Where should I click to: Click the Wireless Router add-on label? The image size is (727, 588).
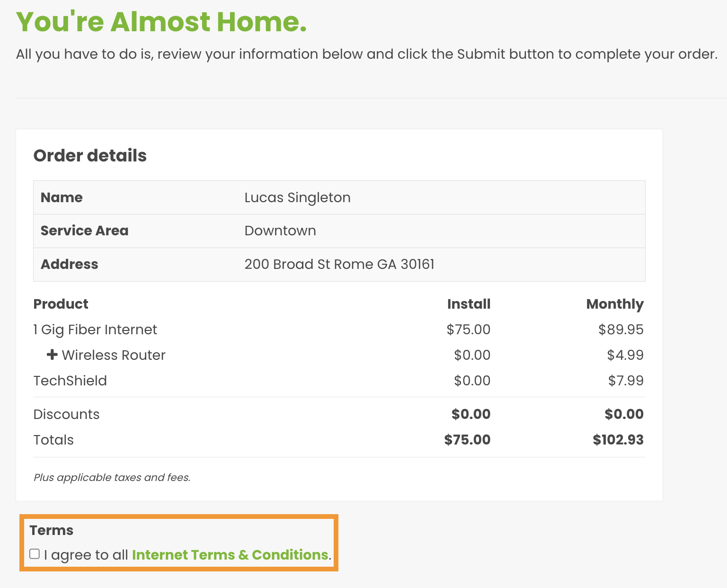[114, 355]
